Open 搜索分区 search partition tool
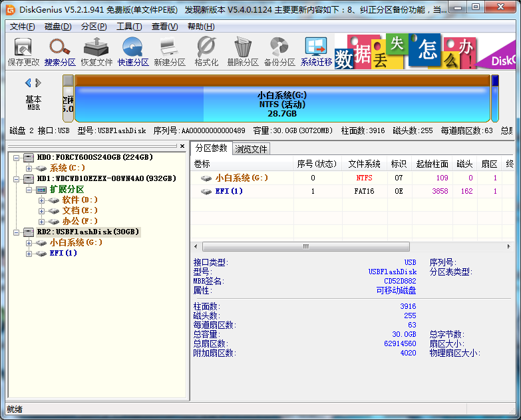This screenshot has height=420, width=521. click(60, 51)
